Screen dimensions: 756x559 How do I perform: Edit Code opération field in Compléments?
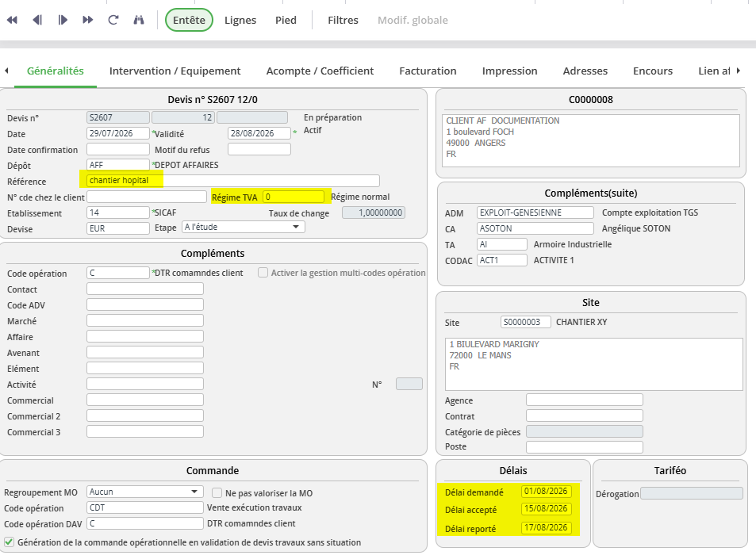118,273
